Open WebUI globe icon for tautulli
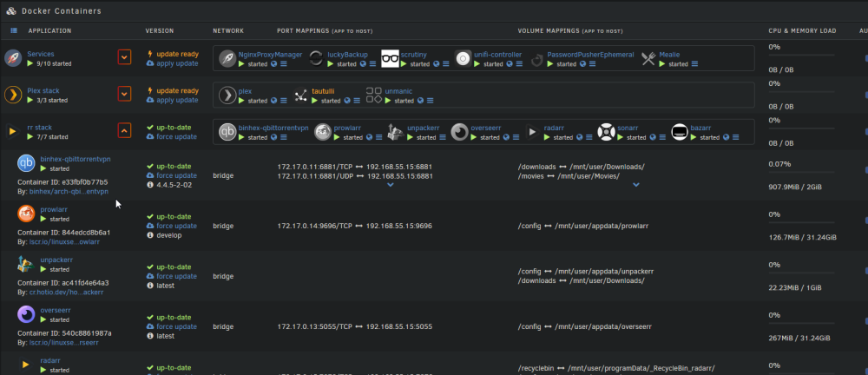The width and height of the screenshot is (868, 375). pos(346,101)
